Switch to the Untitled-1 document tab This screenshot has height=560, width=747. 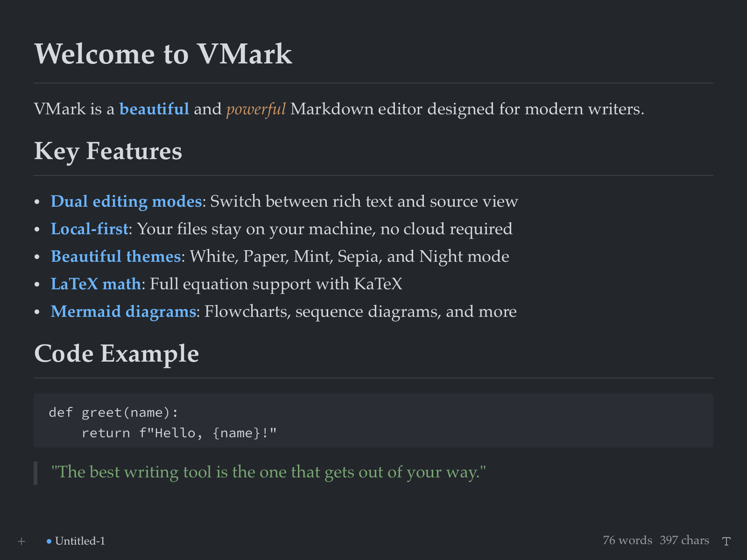80,541
